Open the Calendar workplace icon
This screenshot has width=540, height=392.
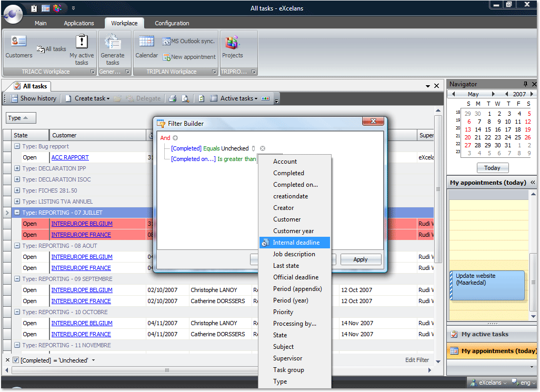[146, 46]
